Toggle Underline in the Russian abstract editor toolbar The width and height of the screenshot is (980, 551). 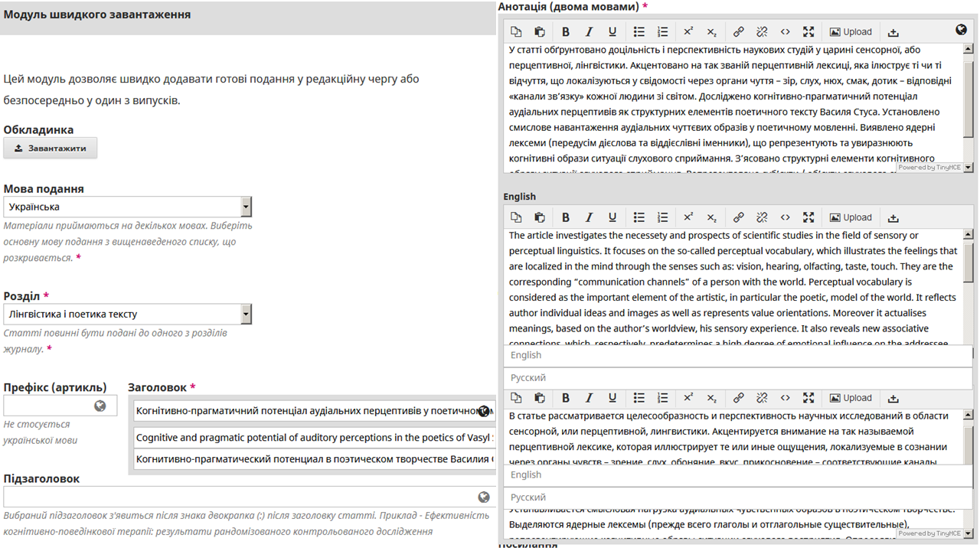612,398
